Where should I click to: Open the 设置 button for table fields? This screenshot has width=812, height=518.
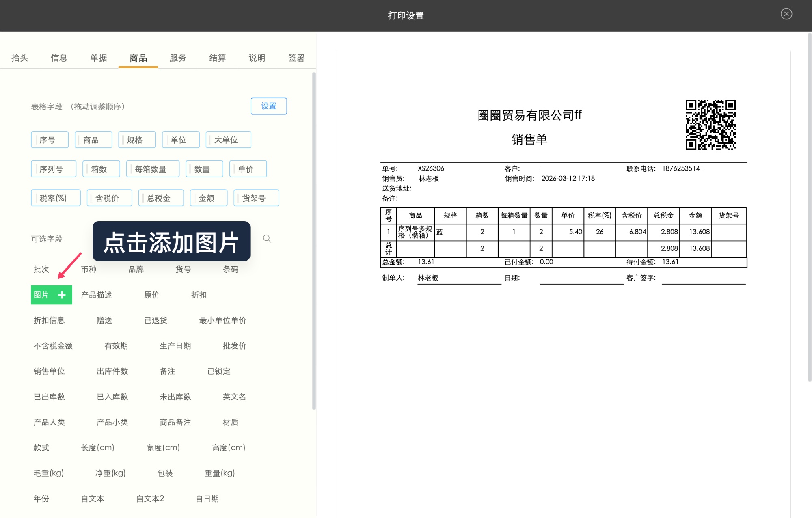point(269,106)
